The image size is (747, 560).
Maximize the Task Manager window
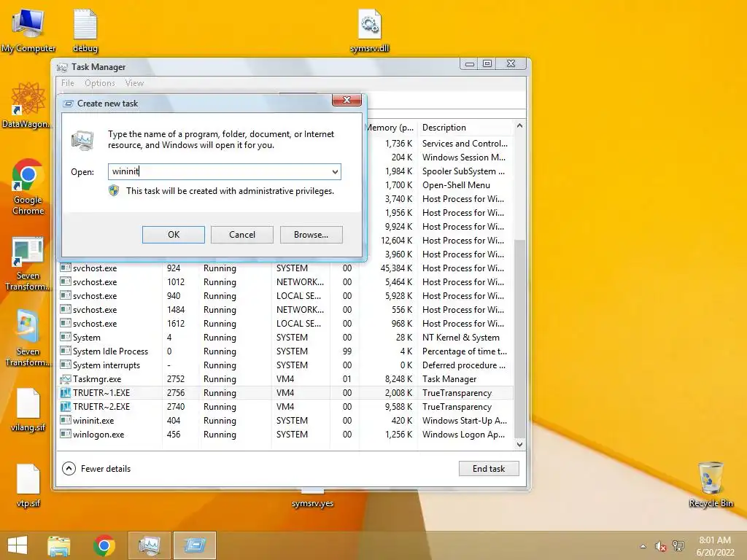pyautogui.click(x=487, y=63)
